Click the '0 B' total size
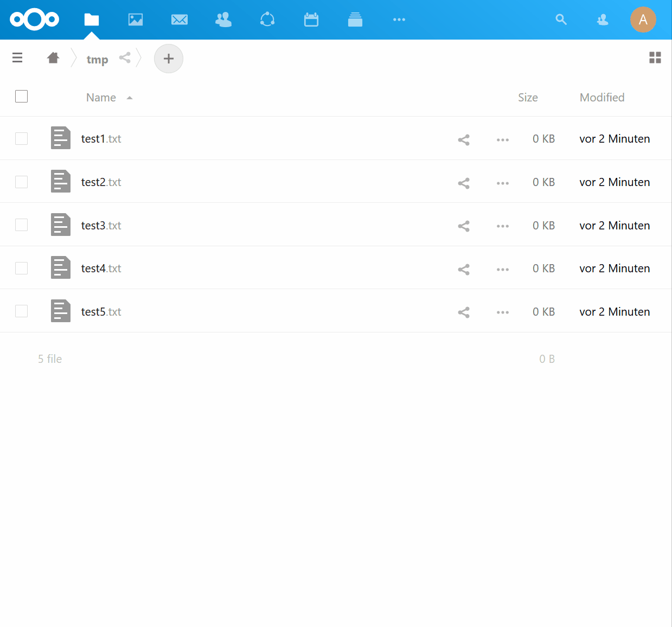This screenshot has width=672, height=627. click(x=547, y=359)
